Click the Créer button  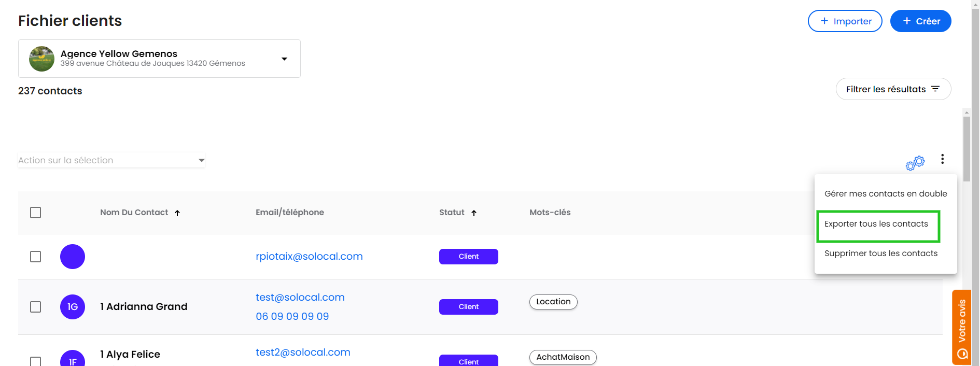pos(921,21)
